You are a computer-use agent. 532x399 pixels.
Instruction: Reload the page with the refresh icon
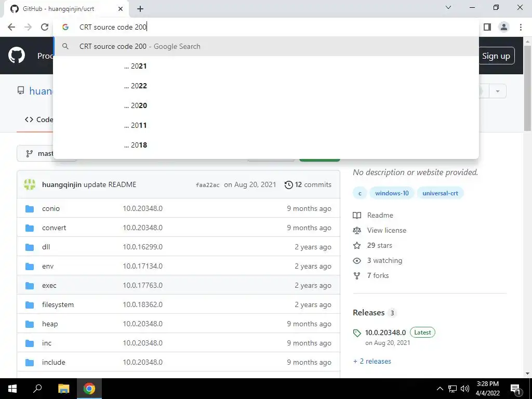tap(45, 27)
